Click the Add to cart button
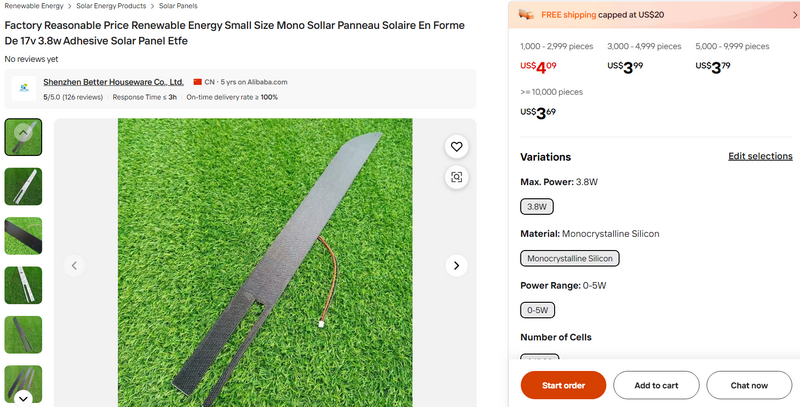 tap(656, 385)
